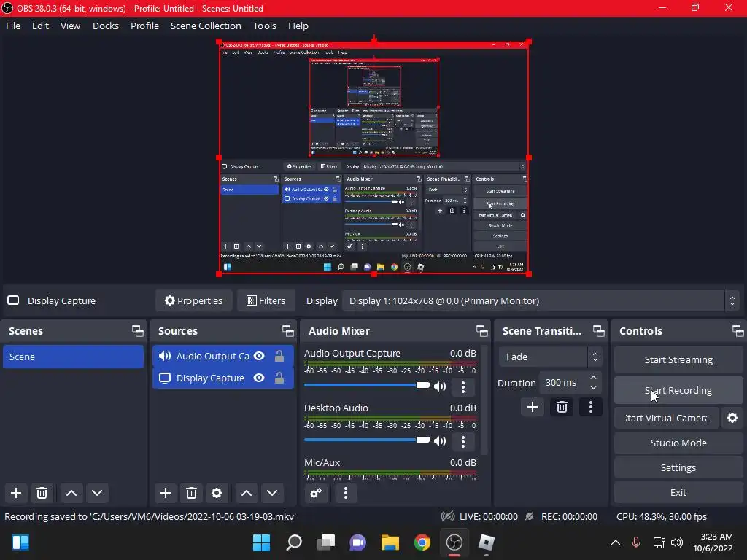Open the Display selection dropdown
This screenshot has height=560, width=747.
pyautogui.click(x=541, y=300)
